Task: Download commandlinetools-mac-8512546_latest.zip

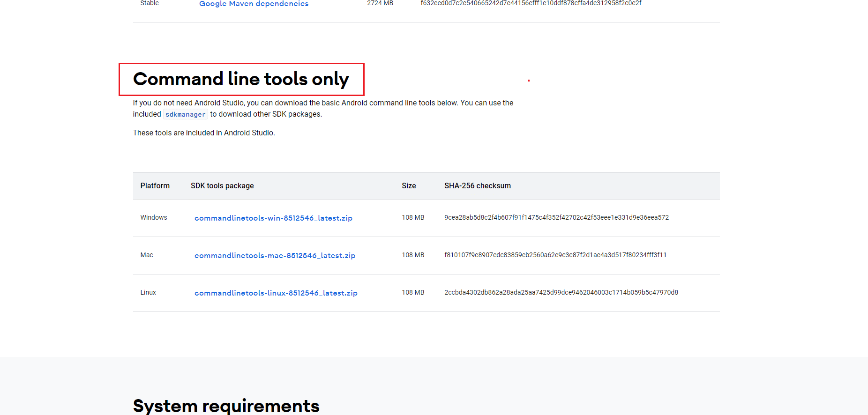Action: (x=275, y=256)
